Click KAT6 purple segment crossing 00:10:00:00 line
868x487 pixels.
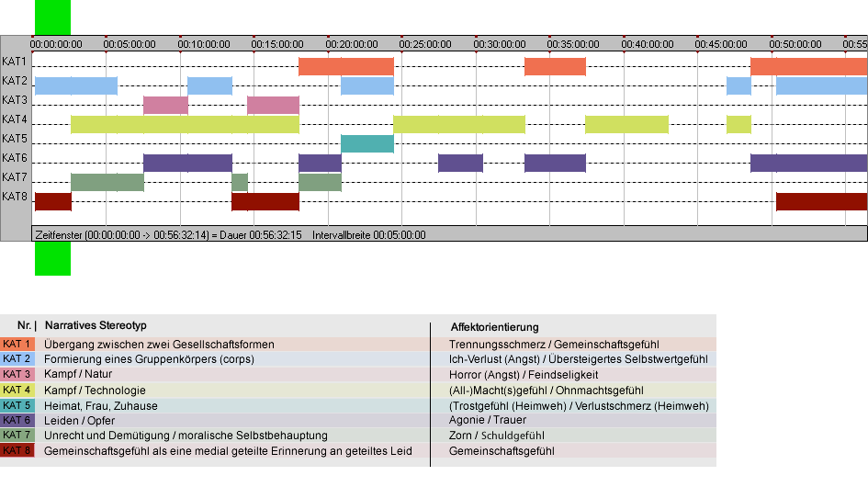coord(187,163)
